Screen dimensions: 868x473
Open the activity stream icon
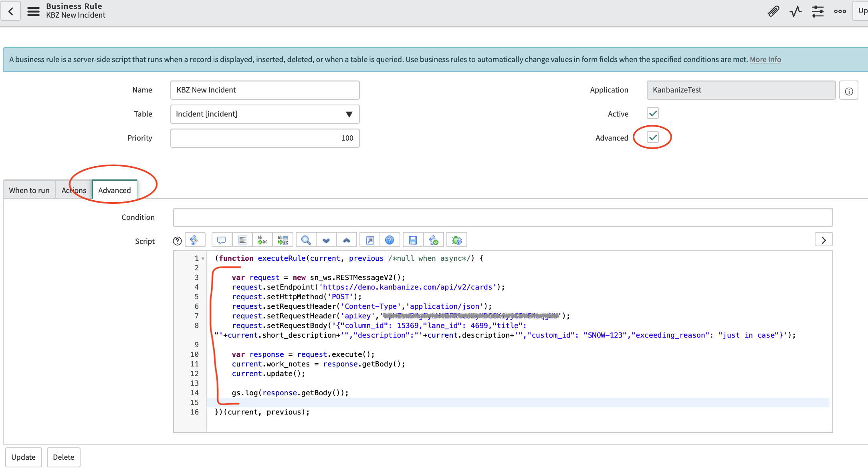pyautogui.click(x=795, y=11)
